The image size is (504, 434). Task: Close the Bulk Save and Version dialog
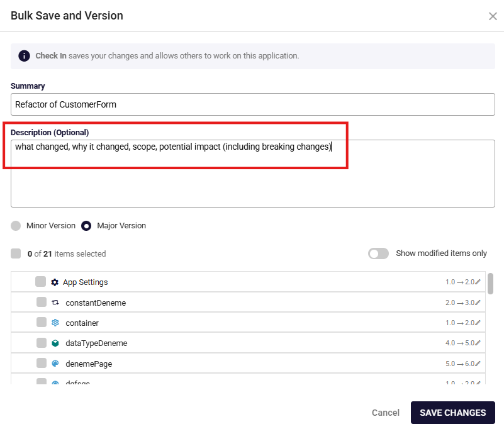click(493, 16)
